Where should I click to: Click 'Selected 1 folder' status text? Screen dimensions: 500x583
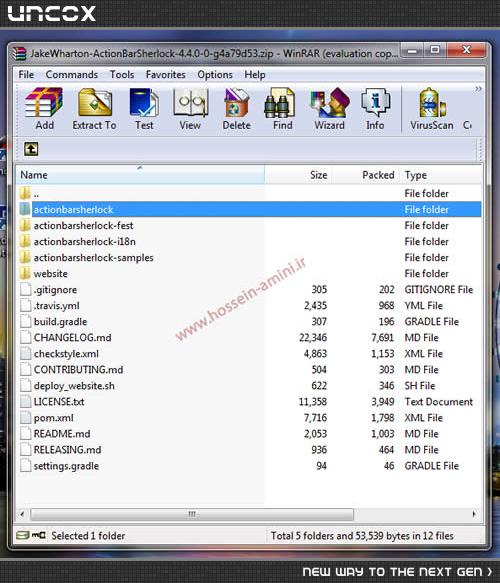point(88,536)
